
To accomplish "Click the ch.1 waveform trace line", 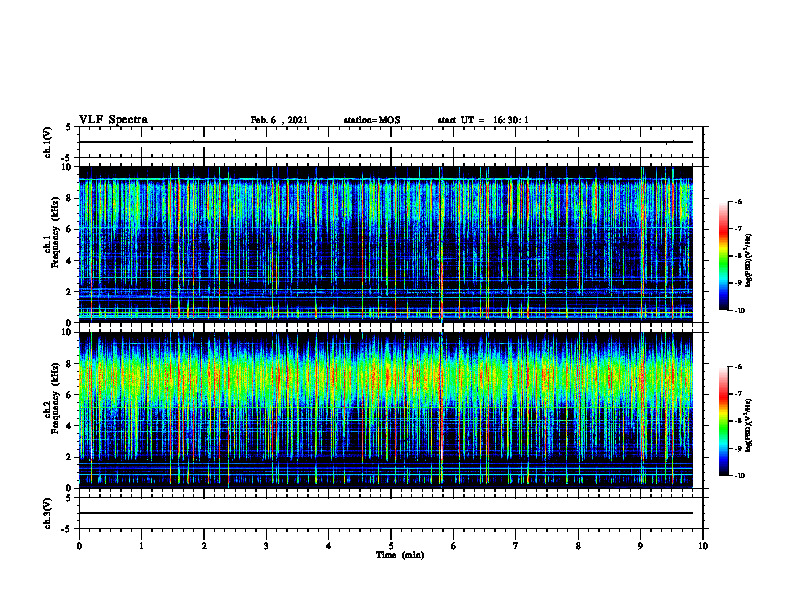I will pyautogui.click(x=386, y=142).
